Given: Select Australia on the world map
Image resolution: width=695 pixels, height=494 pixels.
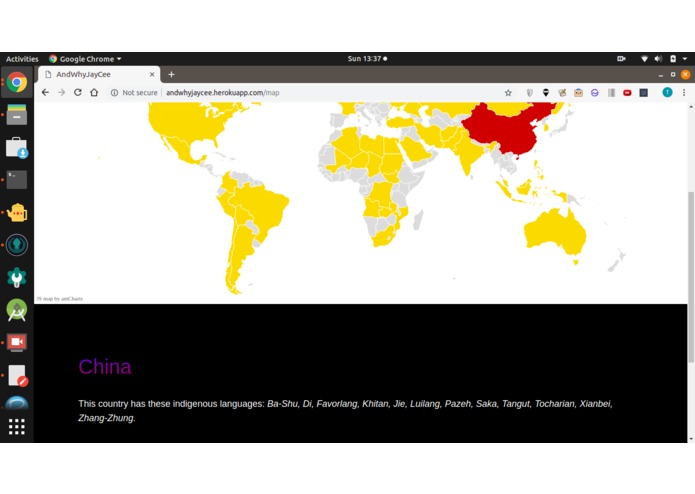Looking at the screenshot, I should point(554,235).
